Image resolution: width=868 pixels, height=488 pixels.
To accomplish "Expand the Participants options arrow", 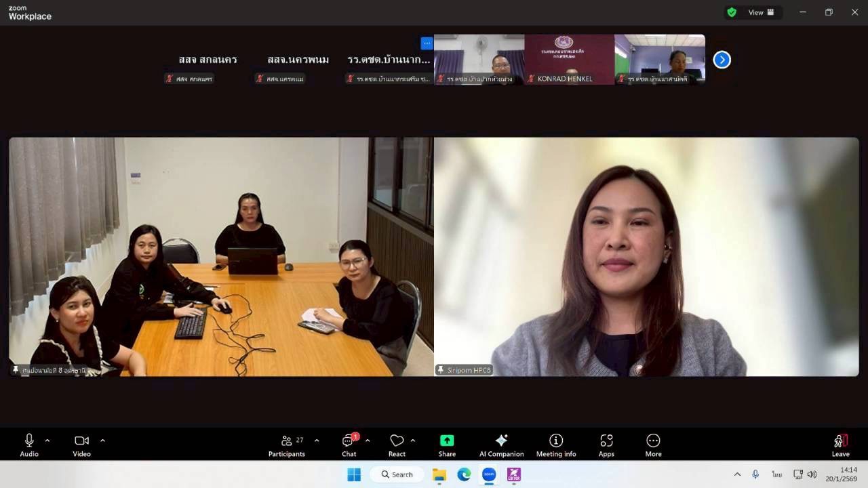I will point(317,441).
